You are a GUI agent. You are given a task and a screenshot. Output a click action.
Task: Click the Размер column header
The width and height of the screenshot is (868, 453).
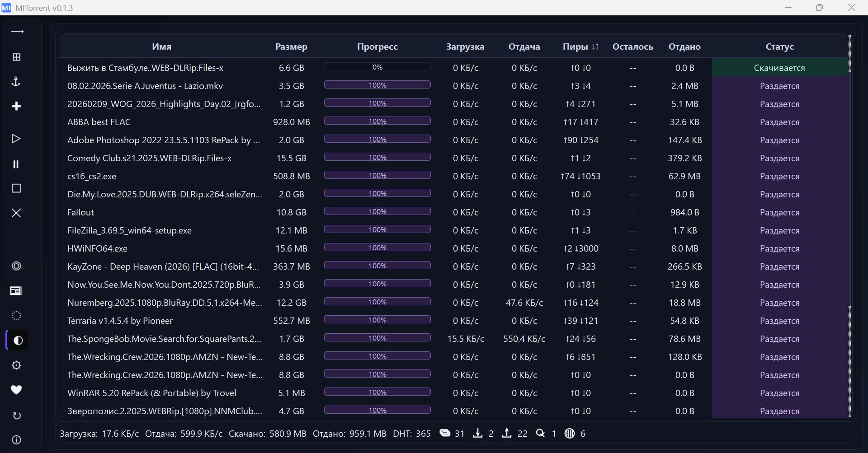(291, 47)
